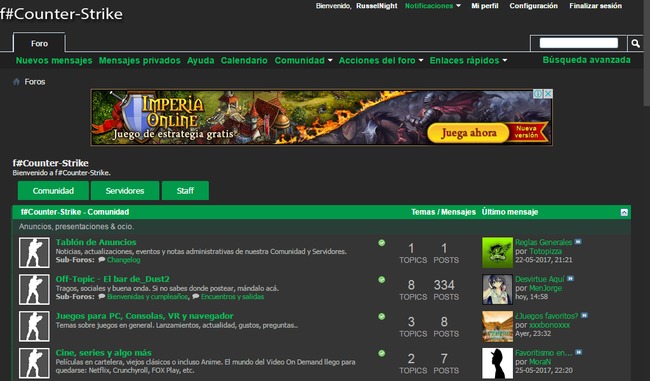Open Nuevos mensajes

(x=54, y=60)
